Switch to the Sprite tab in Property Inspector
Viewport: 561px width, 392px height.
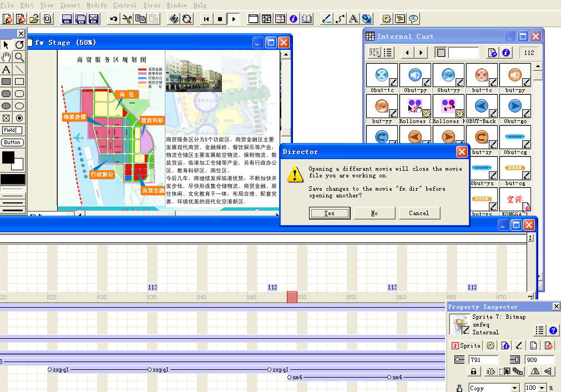pyautogui.click(x=467, y=345)
